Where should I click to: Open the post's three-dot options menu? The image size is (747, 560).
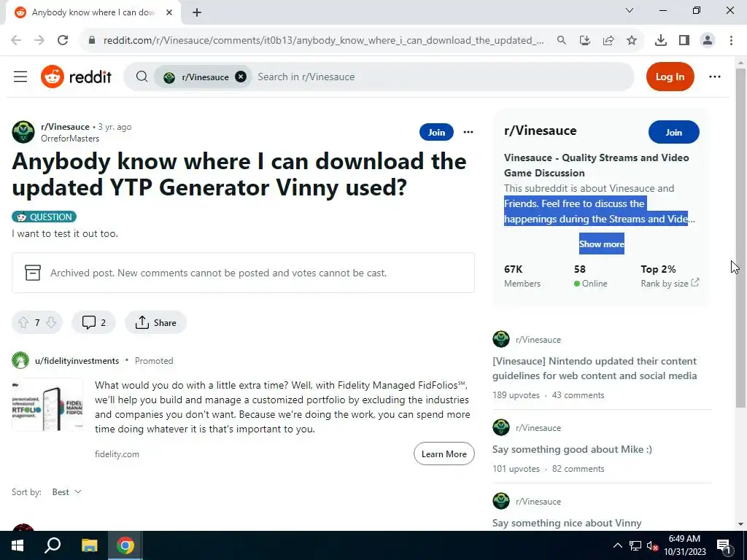pyautogui.click(x=468, y=132)
